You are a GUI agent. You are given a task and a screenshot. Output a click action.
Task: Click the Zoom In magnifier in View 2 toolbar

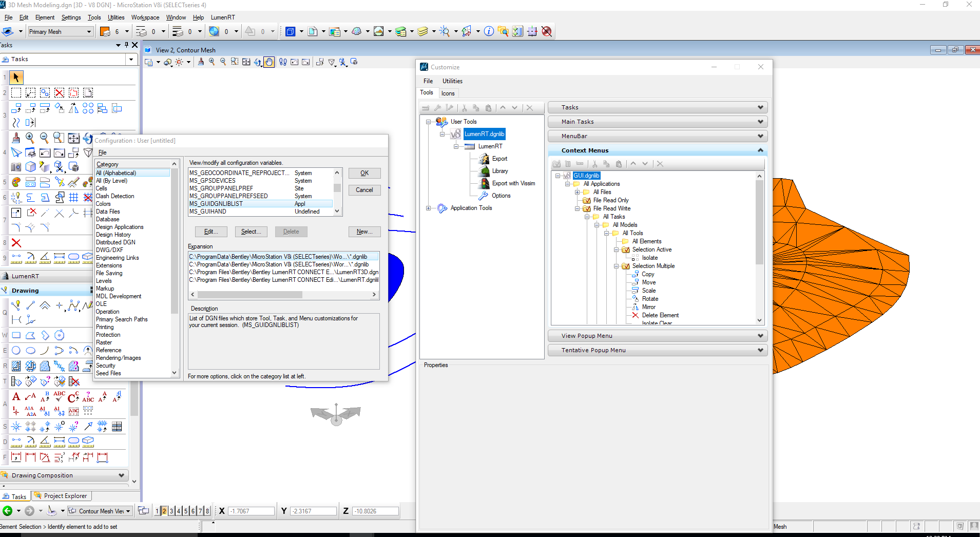coord(212,62)
